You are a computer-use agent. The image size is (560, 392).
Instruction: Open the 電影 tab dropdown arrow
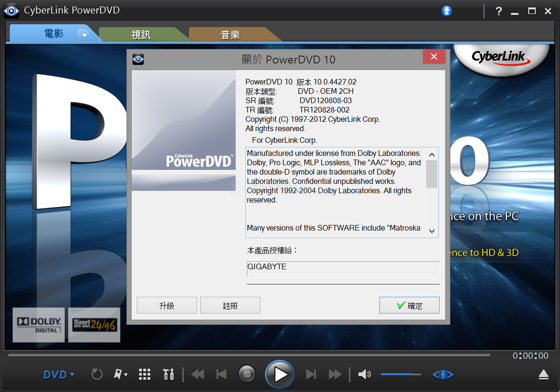coord(84,35)
